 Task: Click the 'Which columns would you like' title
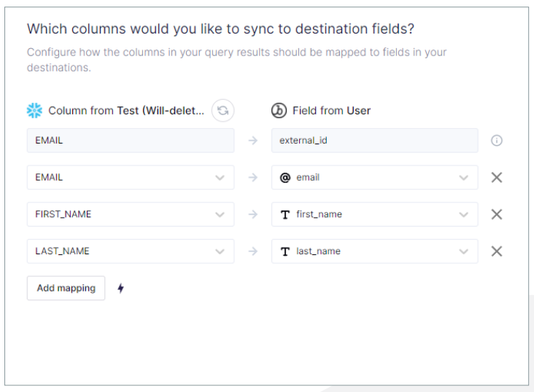[221, 29]
